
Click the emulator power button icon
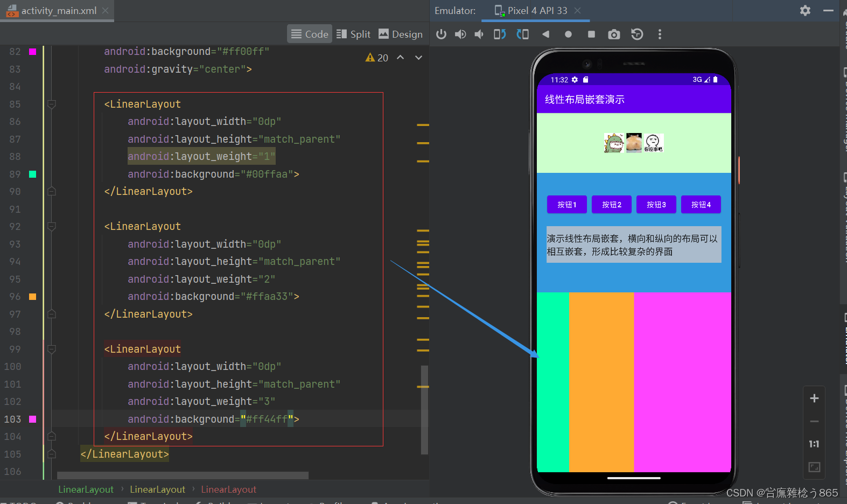pyautogui.click(x=441, y=34)
